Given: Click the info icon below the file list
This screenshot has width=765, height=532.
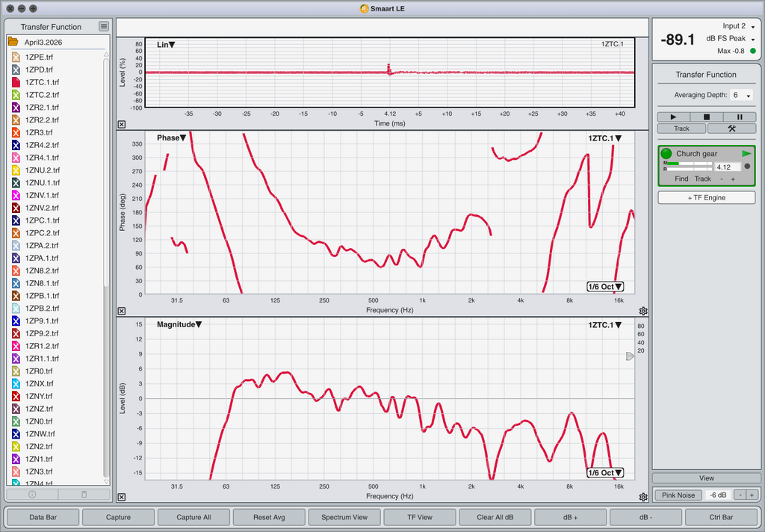Looking at the screenshot, I should tap(31, 494).
